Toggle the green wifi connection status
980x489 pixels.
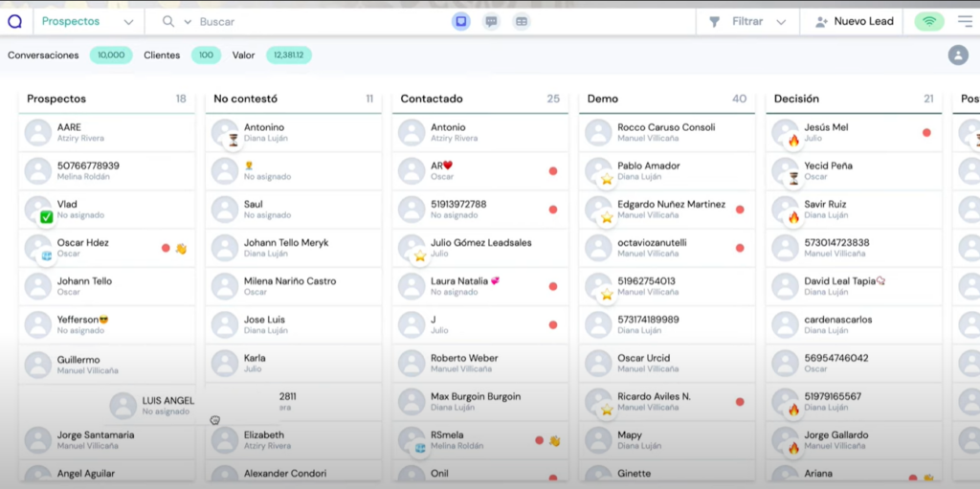tap(929, 21)
